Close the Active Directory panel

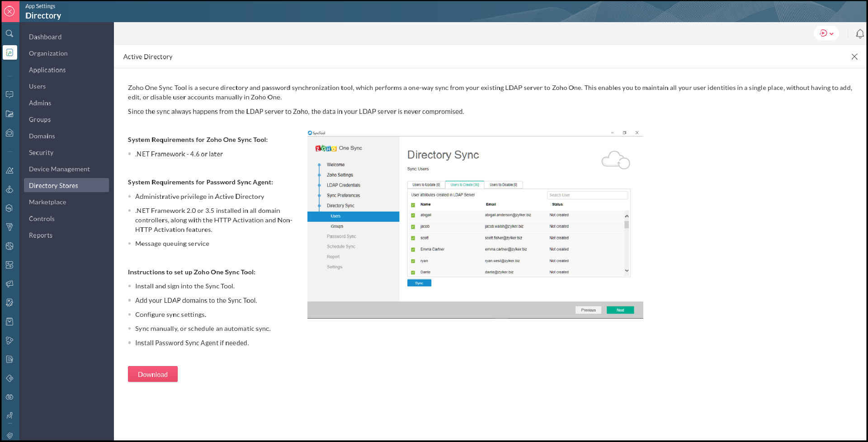854,57
